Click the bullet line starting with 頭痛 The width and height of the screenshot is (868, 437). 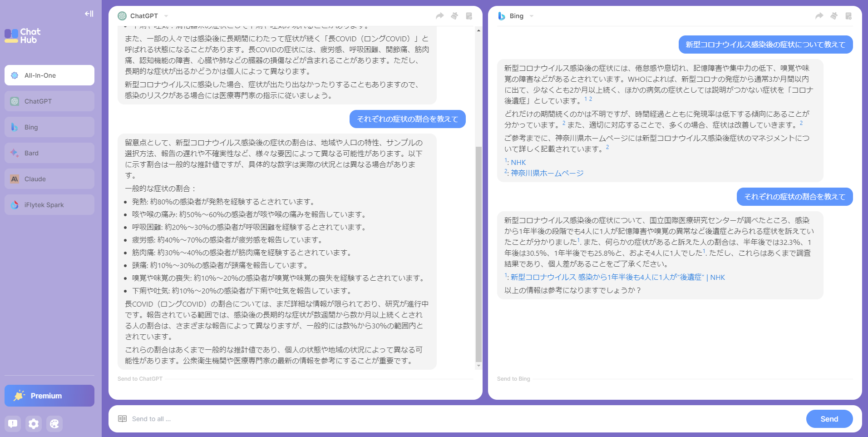[x=220, y=265]
